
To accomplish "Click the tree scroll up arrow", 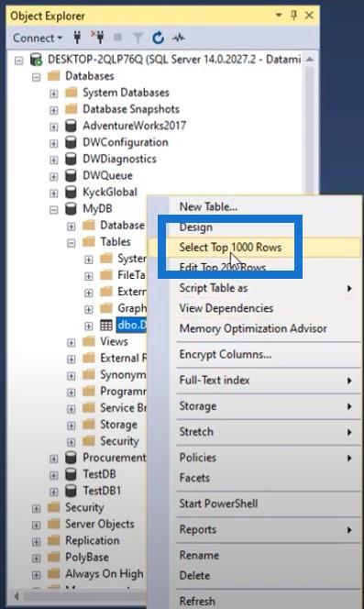I will click(x=310, y=60).
